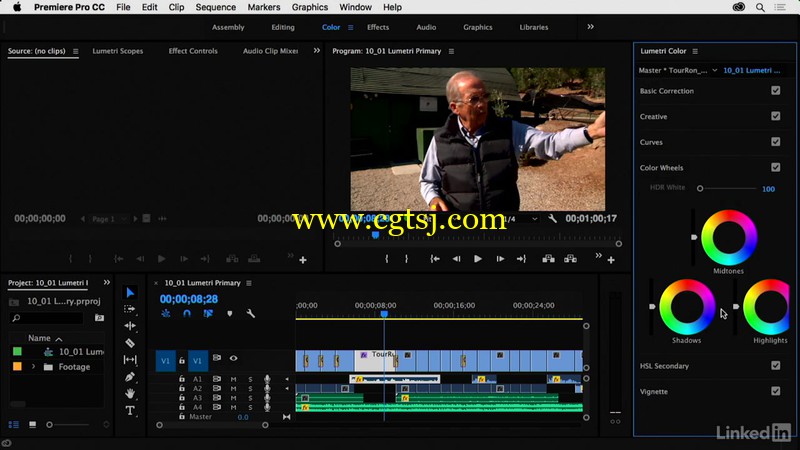Open Lumetri Color panel menu
This screenshot has height=450, width=800.
[x=695, y=51]
